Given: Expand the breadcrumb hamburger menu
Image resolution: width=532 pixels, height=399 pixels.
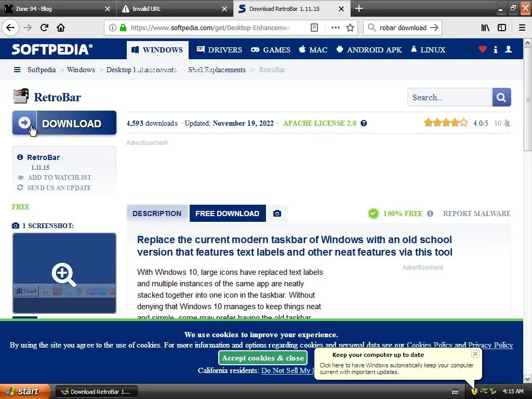Looking at the screenshot, I should [17, 70].
